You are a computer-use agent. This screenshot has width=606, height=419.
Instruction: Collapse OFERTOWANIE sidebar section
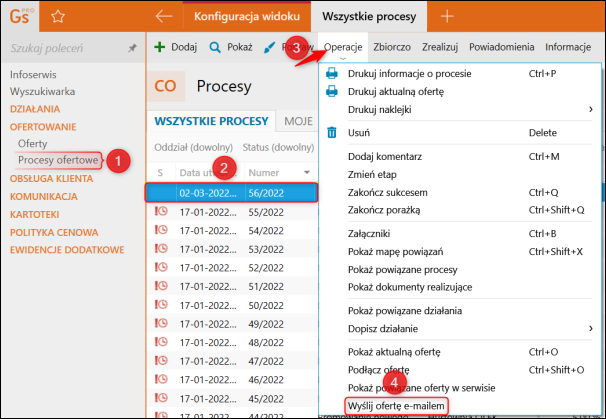[43, 127]
